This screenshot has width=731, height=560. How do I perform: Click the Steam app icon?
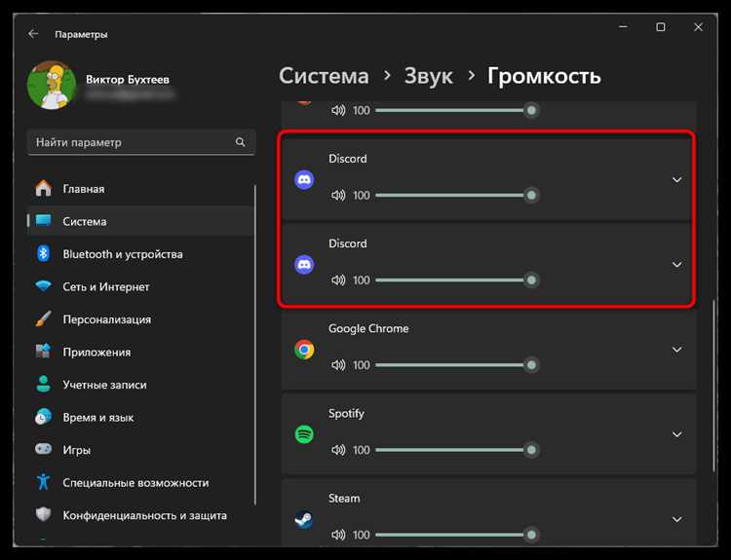[x=304, y=519]
